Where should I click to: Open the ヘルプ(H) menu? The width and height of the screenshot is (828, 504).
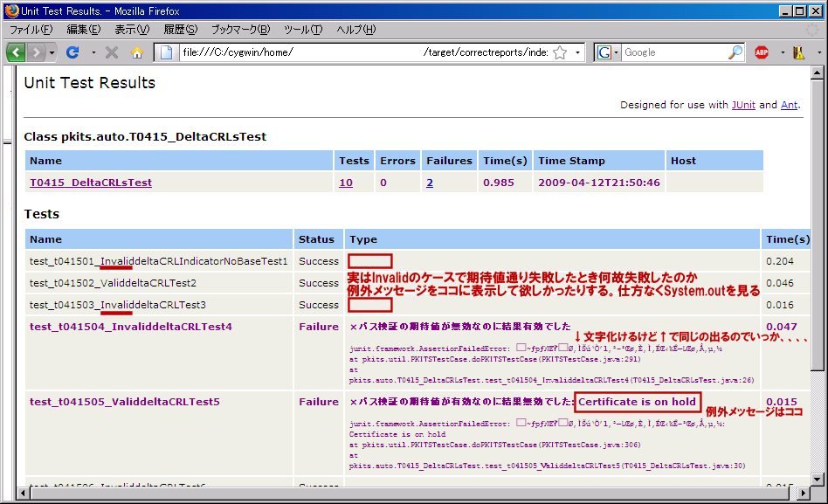(x=356, y=30)
